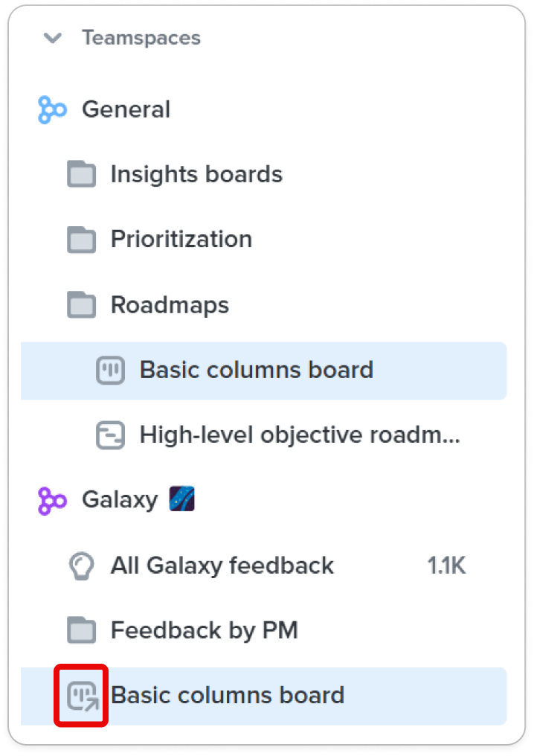Open High-level objective roadmap
This screenshot has height=756, width=534.
(x=300, y=435)
